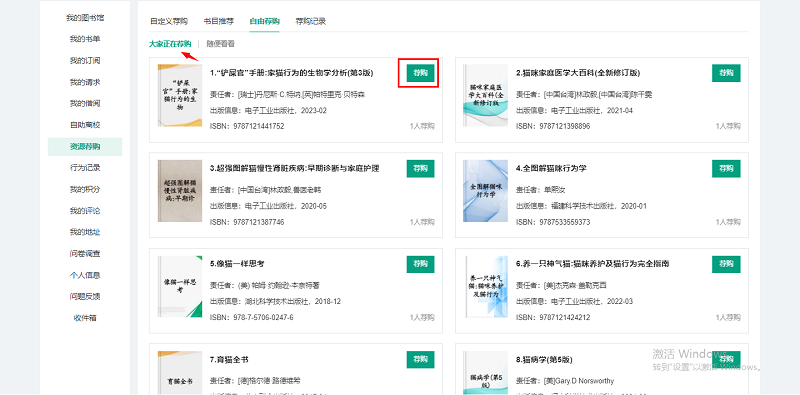Click publisher line 福建科学技术出版社, 2020-01
Viewport: 800px width, 395px height.
point(581,206)
